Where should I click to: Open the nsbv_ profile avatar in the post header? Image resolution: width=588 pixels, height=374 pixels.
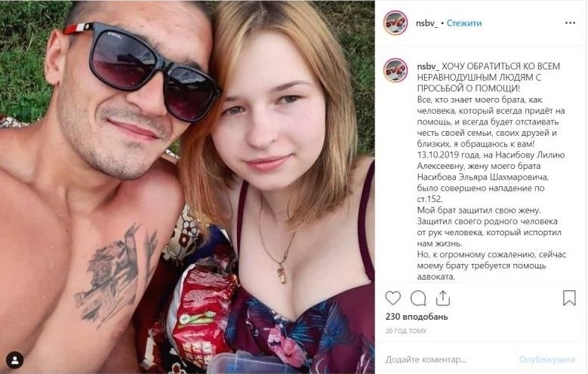[396, 23]
